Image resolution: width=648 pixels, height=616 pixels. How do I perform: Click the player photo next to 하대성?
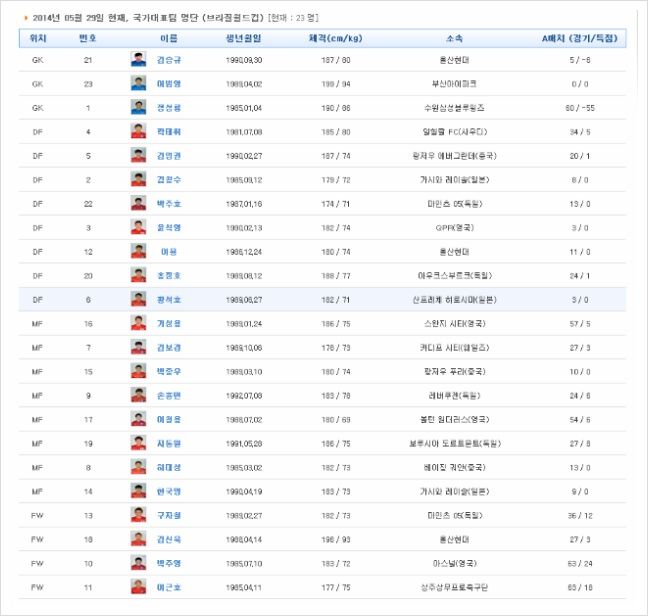click(138, 466)
